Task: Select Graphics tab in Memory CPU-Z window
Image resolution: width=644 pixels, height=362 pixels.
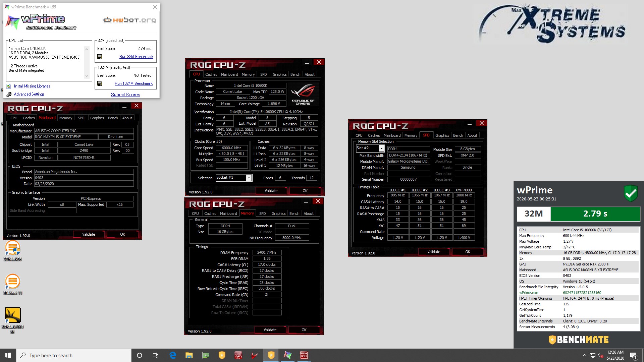Action: (279, 214)
